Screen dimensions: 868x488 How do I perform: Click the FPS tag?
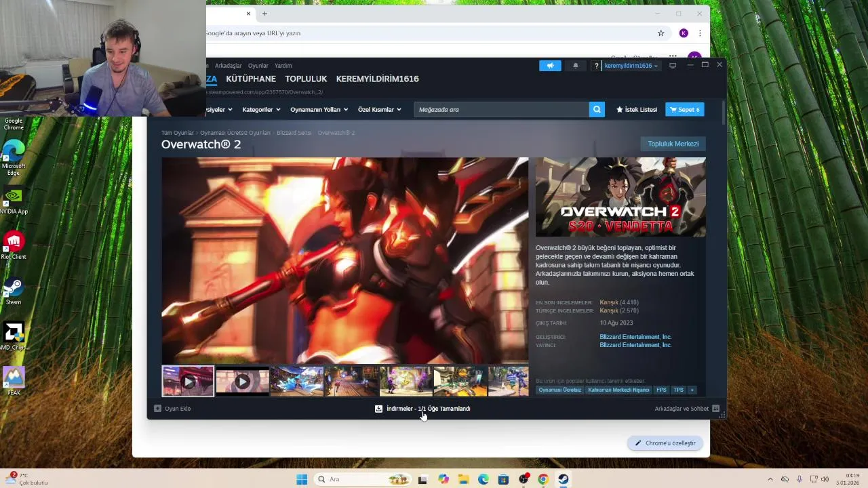(x=661, y=390)
